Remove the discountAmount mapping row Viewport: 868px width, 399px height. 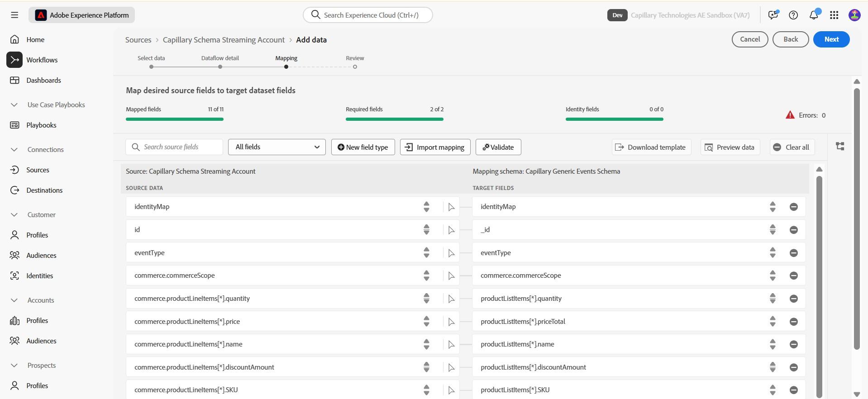(793, 367)
